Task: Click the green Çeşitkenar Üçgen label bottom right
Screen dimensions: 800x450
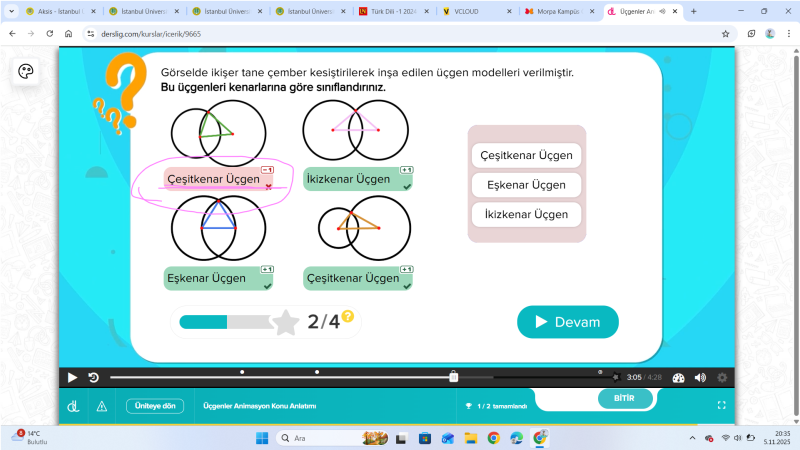Action: [358, 279]
